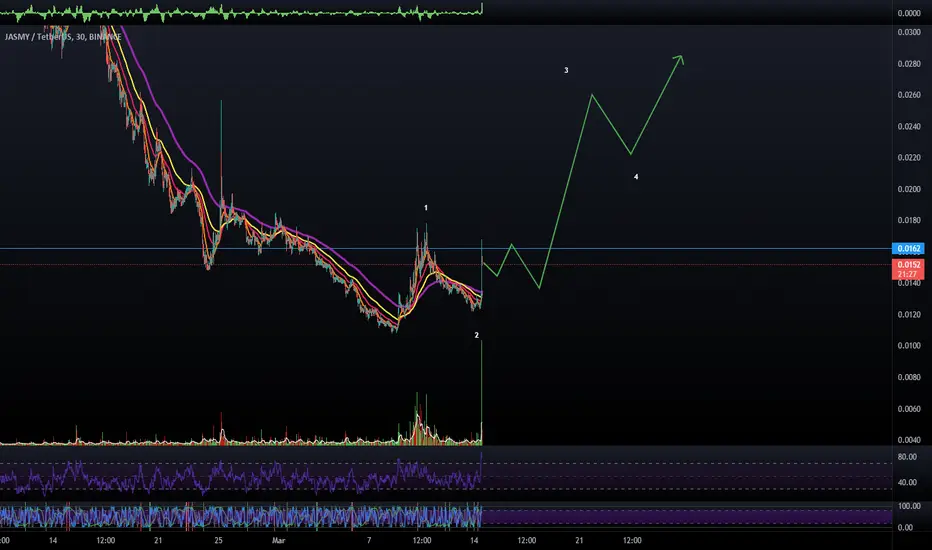
Task: Click the wave label 2 below the candles
Action: coord(476,335)
